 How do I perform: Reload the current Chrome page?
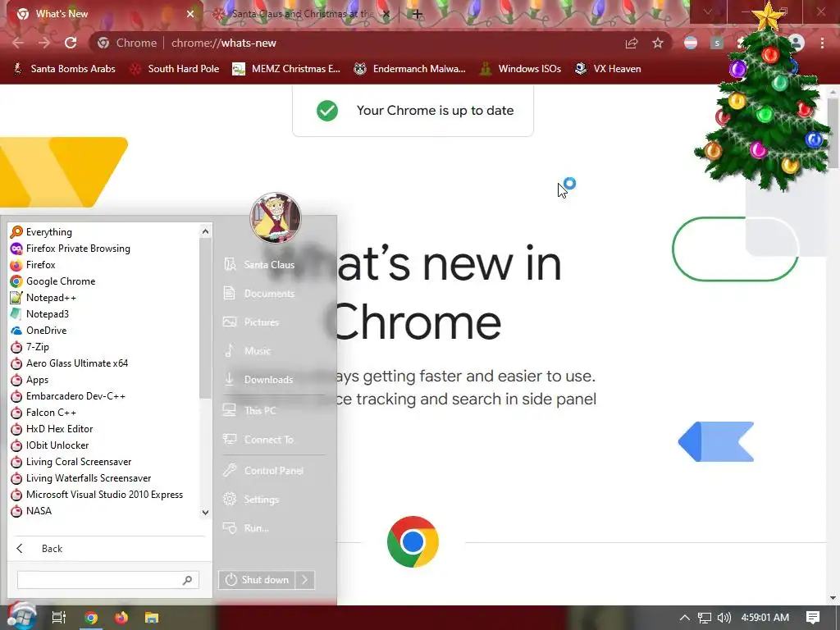(x=71, y=43)
